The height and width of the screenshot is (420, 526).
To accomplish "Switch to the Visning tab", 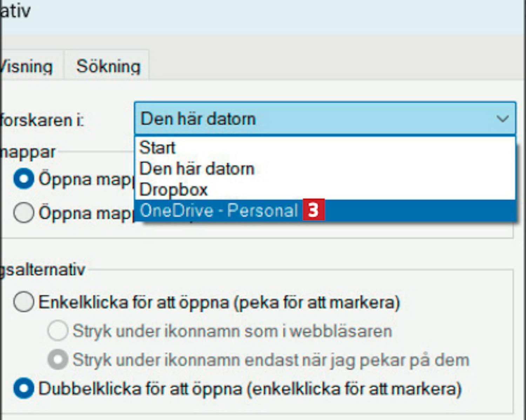I will (28, 66).
